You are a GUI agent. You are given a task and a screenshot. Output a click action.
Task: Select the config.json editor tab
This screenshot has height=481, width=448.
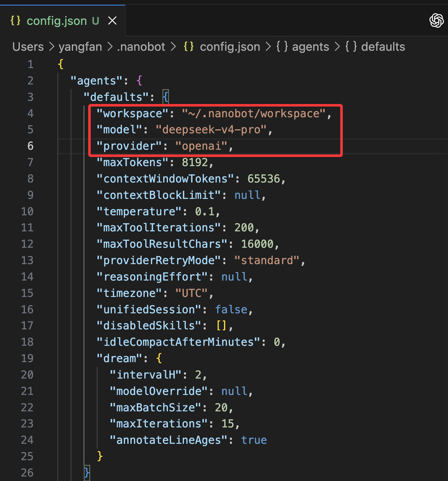63,21
